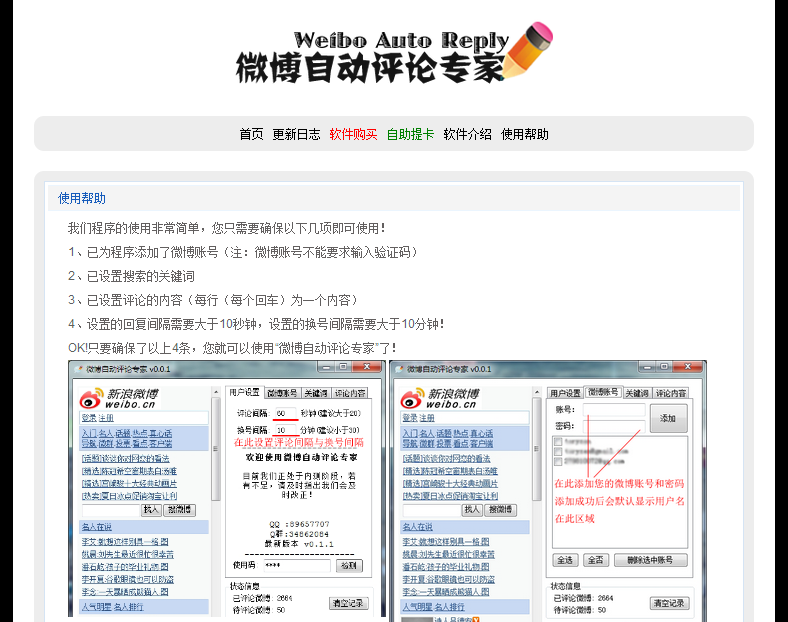The width and height of the screenshot is (788, 622).
Task: Click the large 添加 button
Action: click(x=668, y=418)
